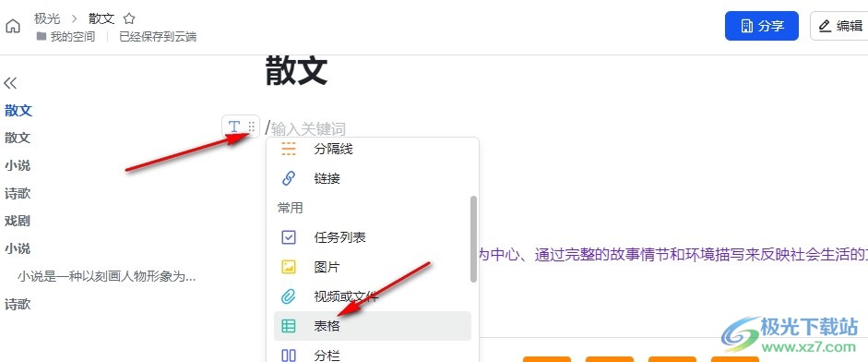Click the task list checkbox icon
The width and height of the screenshot is (868, 362).
pos(289,238)
